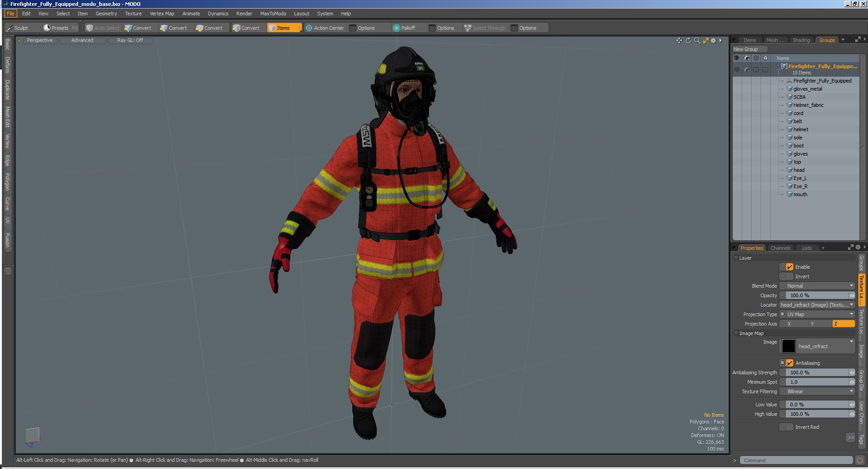Click the viewport rotate icon
The width and height of the screenshot is (868, 469).
tap(688, 41)
